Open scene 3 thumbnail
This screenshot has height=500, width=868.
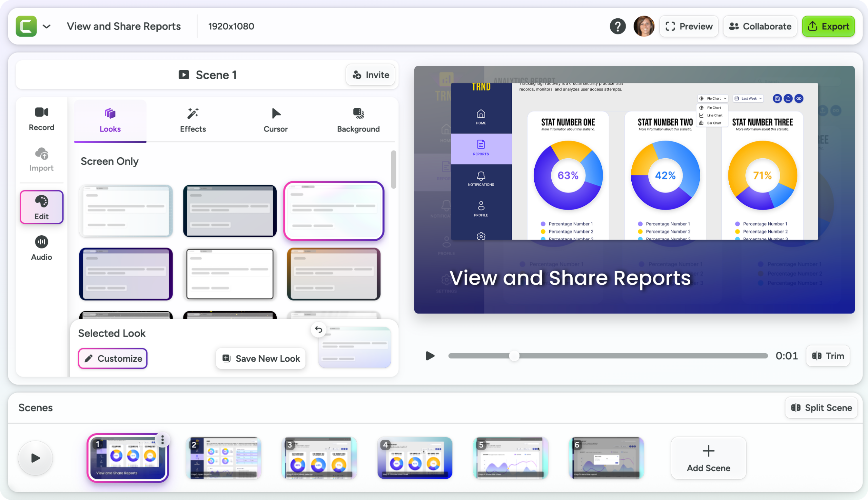(319, 458)
